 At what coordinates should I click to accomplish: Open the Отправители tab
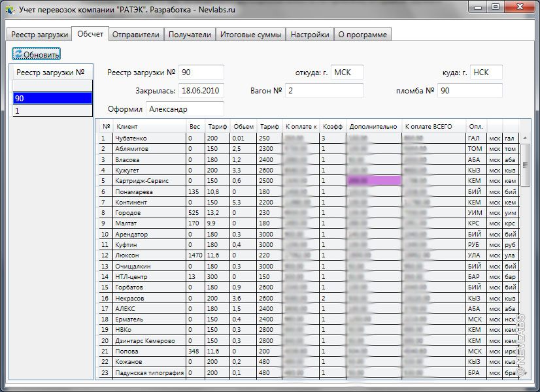click(135, 35)
